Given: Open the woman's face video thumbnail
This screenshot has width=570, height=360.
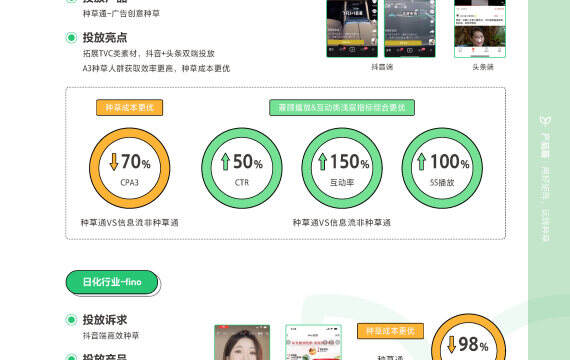Looking at the screenshot, I should (242, 342).
